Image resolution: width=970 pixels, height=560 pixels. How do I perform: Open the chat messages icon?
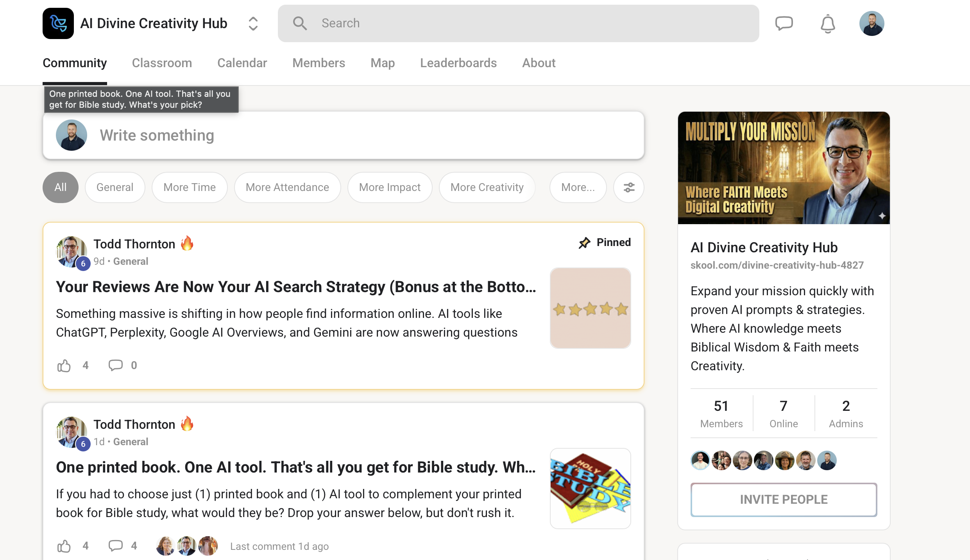coord(784,23)
